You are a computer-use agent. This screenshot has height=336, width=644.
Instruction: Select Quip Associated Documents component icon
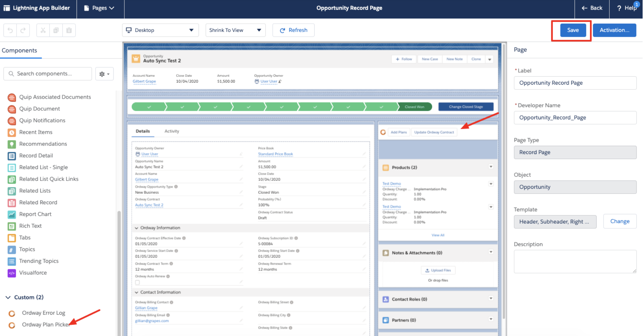[x=12, y=97]
